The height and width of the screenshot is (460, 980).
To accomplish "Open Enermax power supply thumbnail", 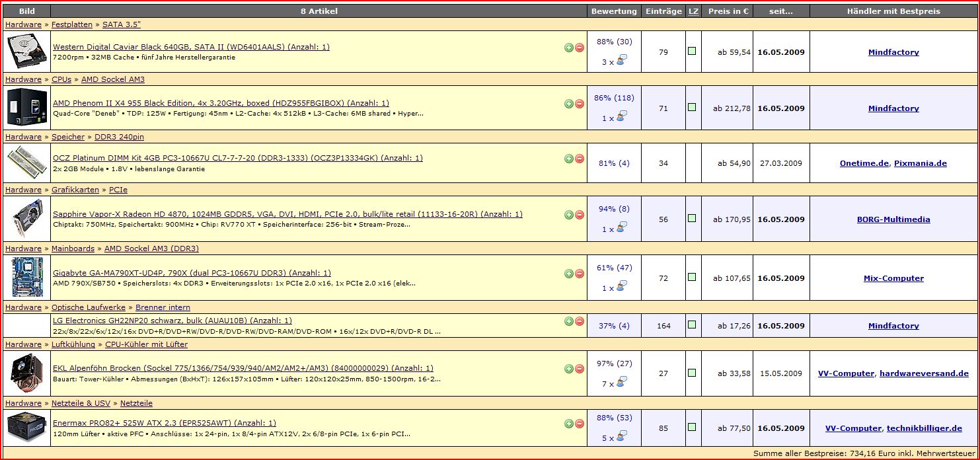I will coord(27,428).
